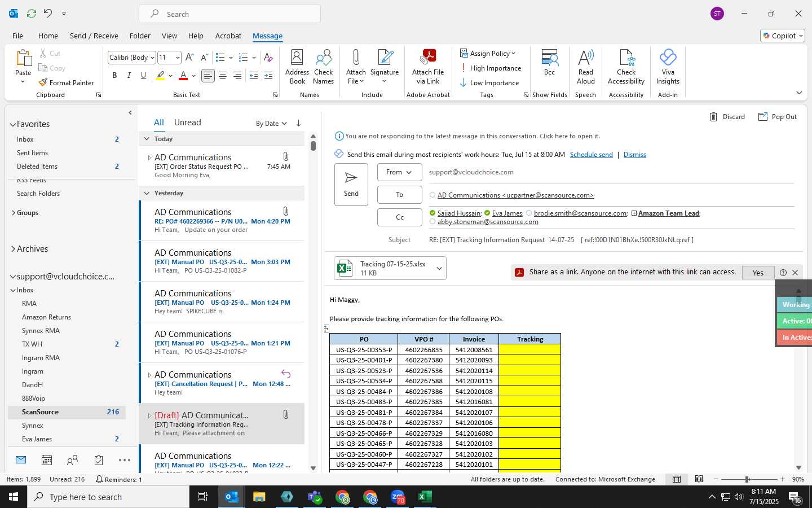The height and width of the screenshot is (508, 812).
Task: Switch to Calendar view in navigation bar
Action: (47, 461)
